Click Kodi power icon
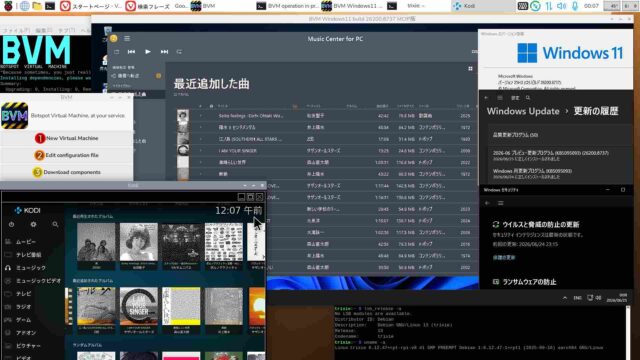This screenshot has width=640, height=360. pyautogui.click(x=11, y=224)
